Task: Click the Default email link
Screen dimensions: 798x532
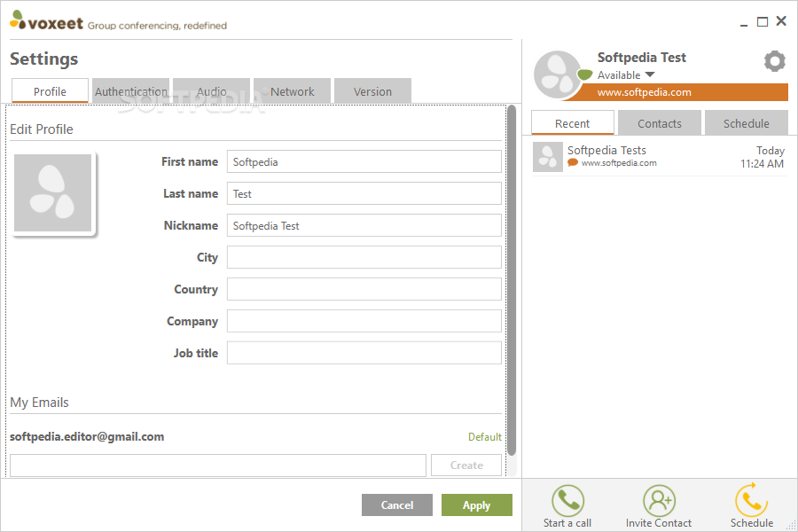Action: coord(484,437)
